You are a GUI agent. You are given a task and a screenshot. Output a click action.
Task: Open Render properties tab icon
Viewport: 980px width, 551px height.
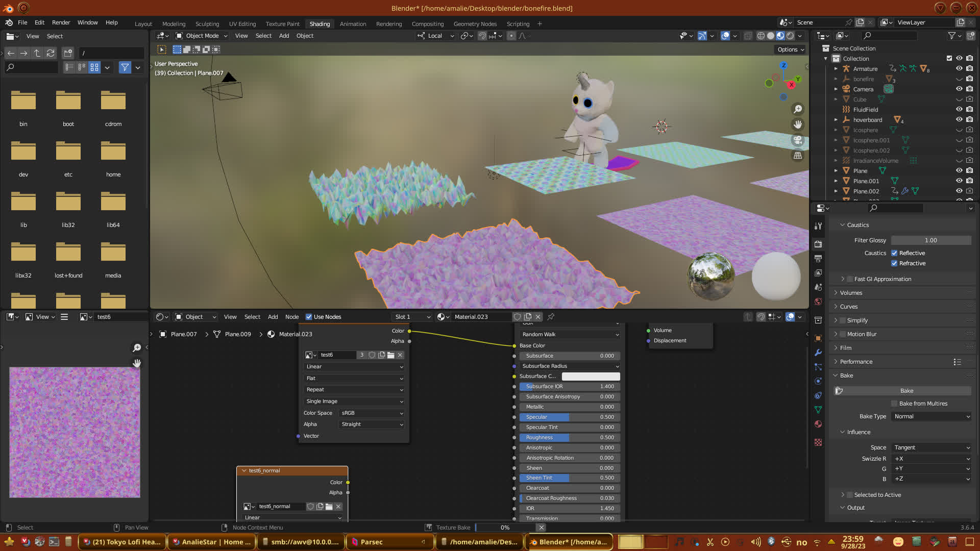pyautogui.click(x=818, y=244)
